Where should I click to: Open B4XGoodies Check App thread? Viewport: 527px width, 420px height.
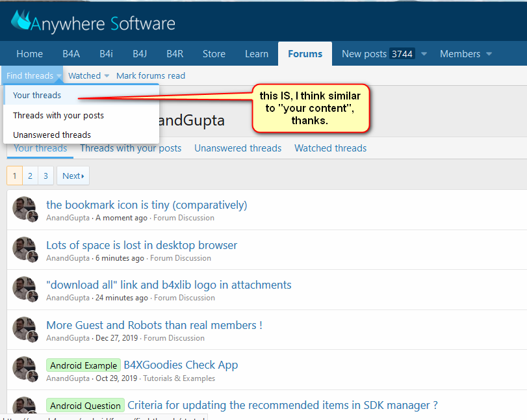point(181,365)
